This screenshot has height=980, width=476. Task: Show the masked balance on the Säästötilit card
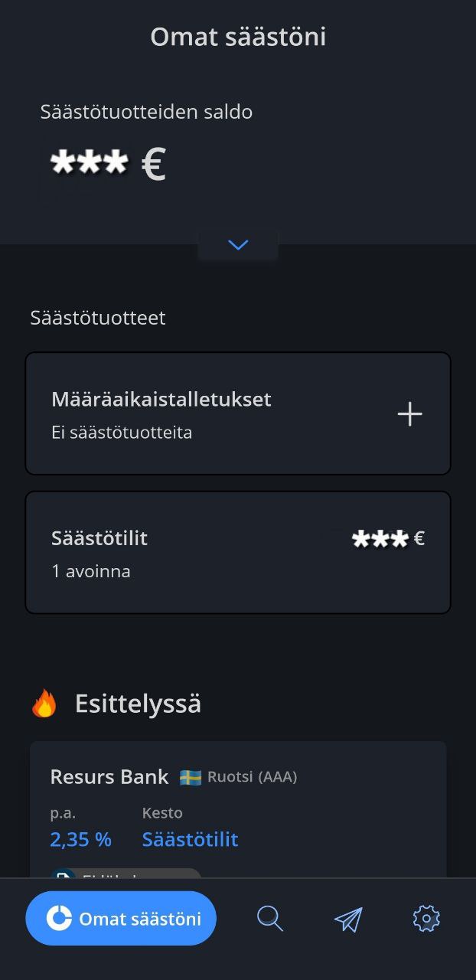[x=380, y=538]
